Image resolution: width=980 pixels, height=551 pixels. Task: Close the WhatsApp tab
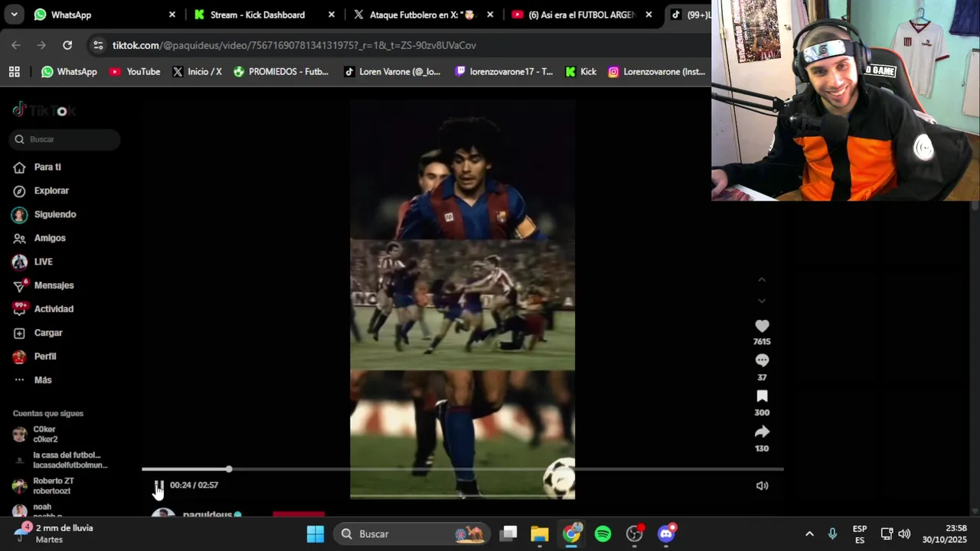(x=172, y=15)
